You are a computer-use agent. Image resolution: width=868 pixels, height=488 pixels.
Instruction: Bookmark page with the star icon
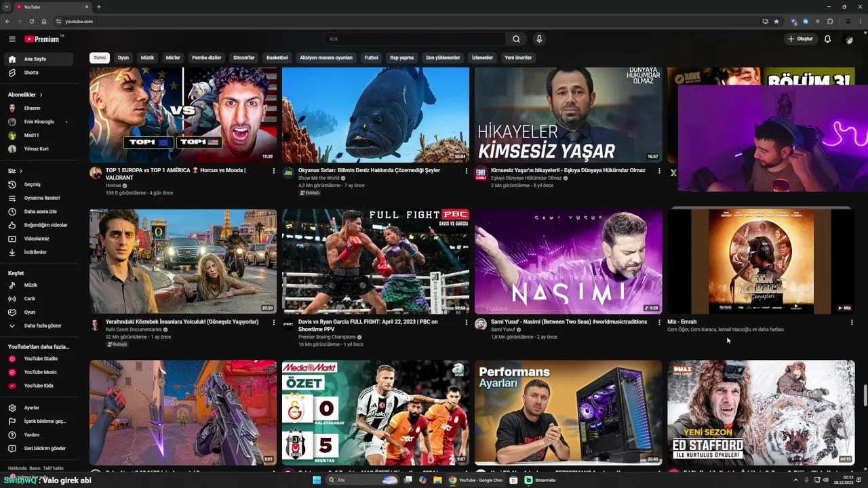(x=776, y=21)
